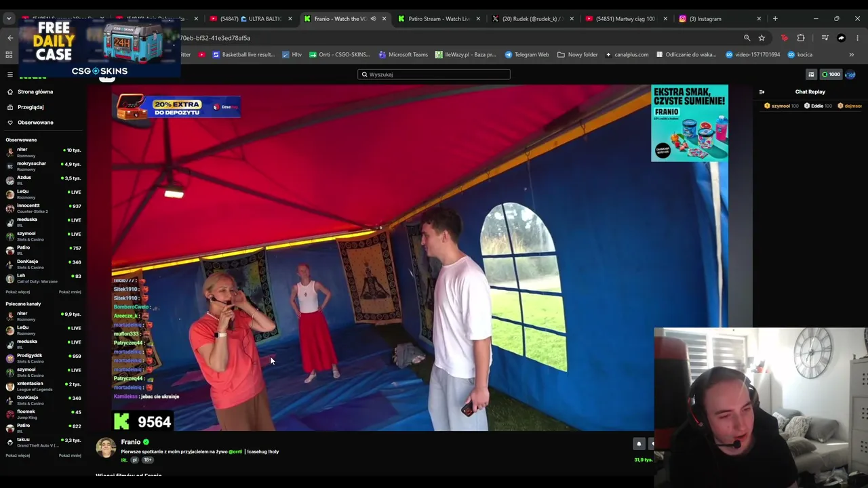The height and width of the screenshot is (488, 868).
Task: Bookmark this page with star icon
Action: click(x=762, y=38)
